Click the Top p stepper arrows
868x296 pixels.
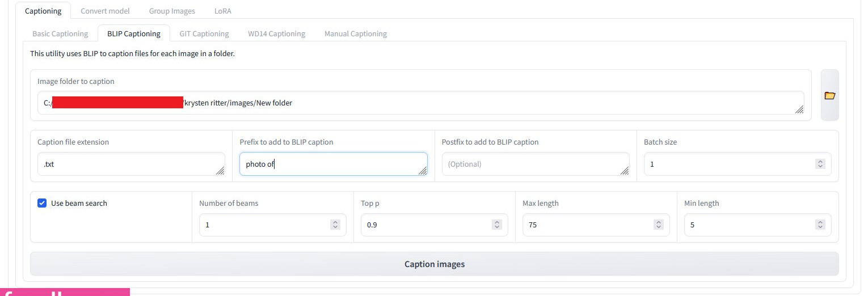[x=497, y=225]
